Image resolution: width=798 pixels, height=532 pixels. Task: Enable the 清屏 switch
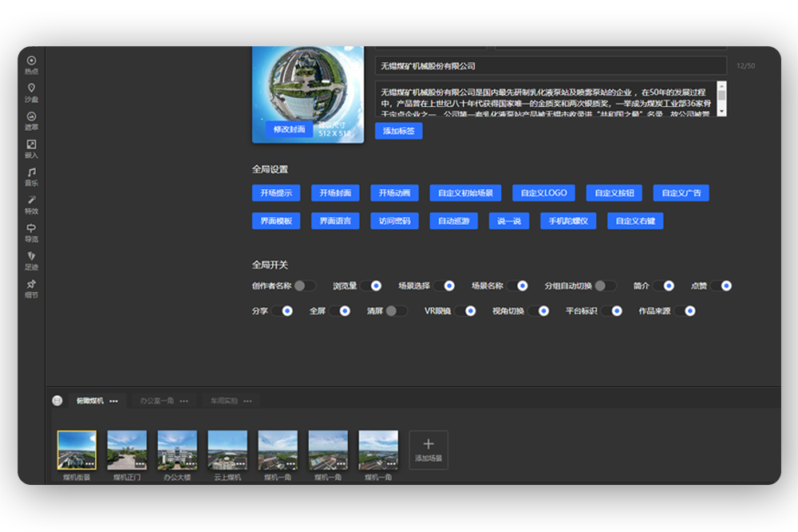point(397,311)
